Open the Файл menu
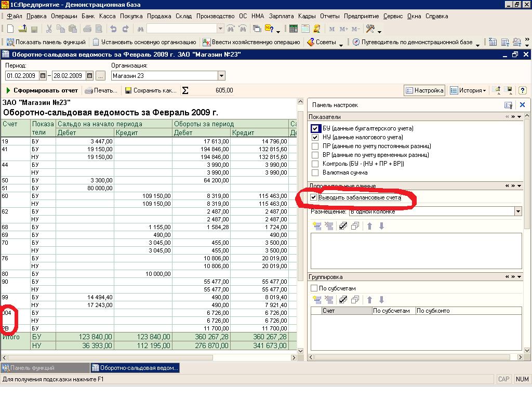Viewport: 532px width, 399px height. click(14, 16)
